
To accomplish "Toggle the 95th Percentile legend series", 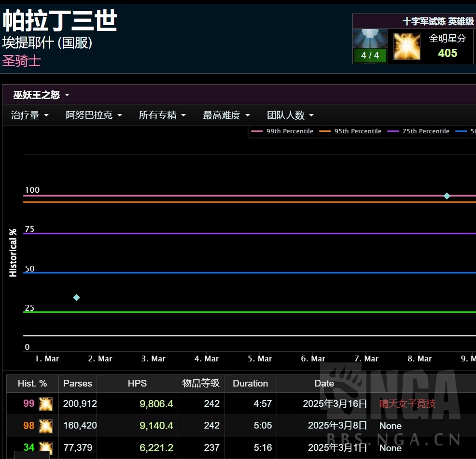I will pos(351,131).
